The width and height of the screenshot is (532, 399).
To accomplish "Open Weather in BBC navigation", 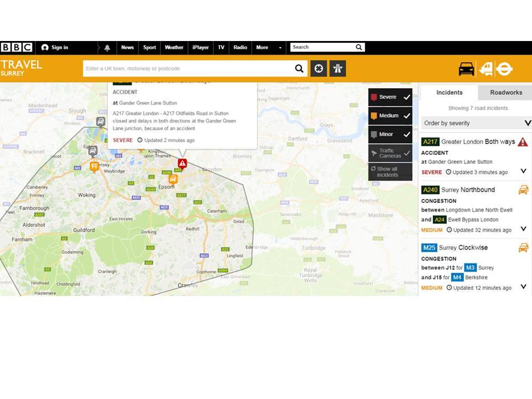I will (173, 48).
